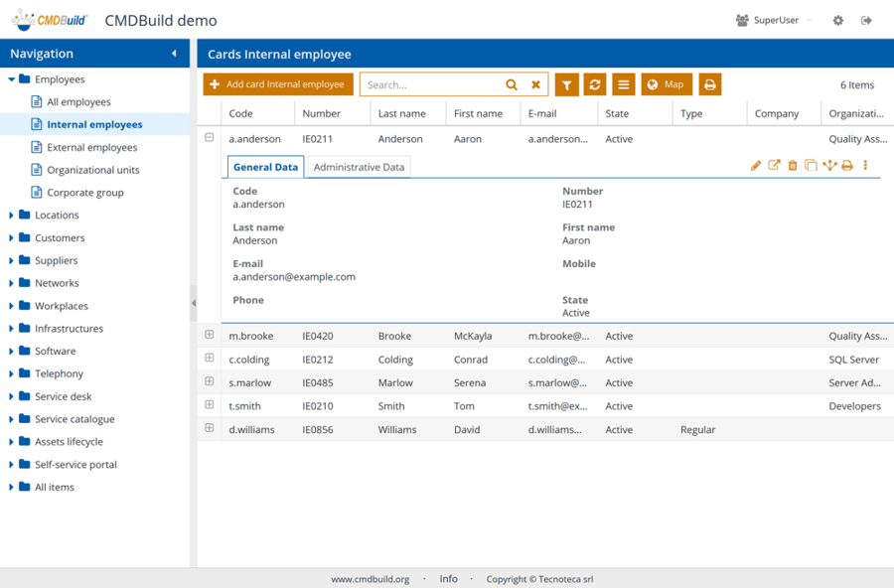Refresh the Internal employee card list
The width and height of the screenshot is (894, 588).
(x=595, y=84)
